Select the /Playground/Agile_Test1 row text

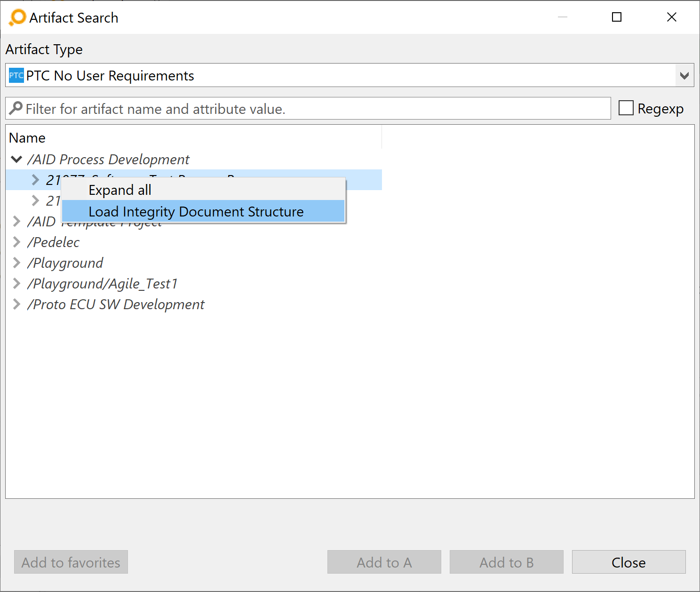click(x=103, y=283)
